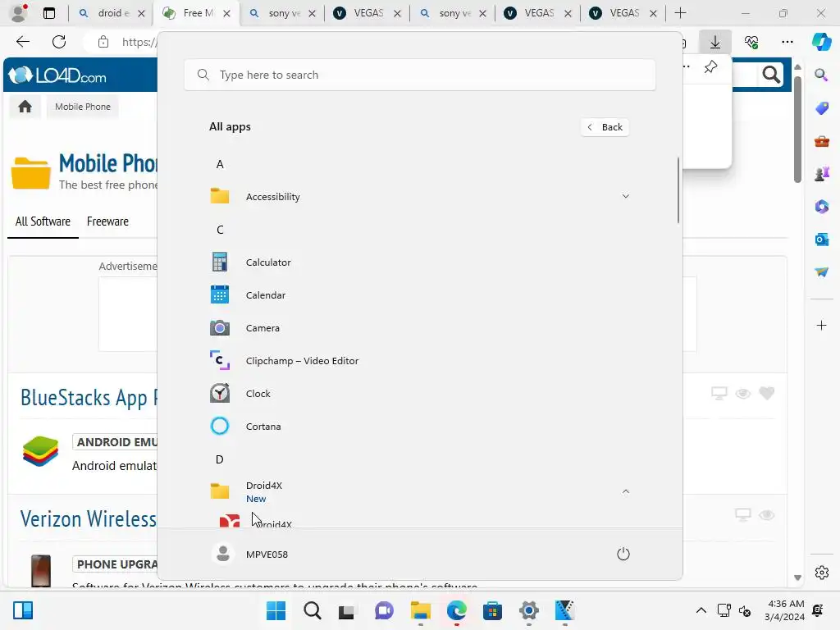
Task: Open the Widgets panel icon on taskbar
Action: tap(23, 610)
